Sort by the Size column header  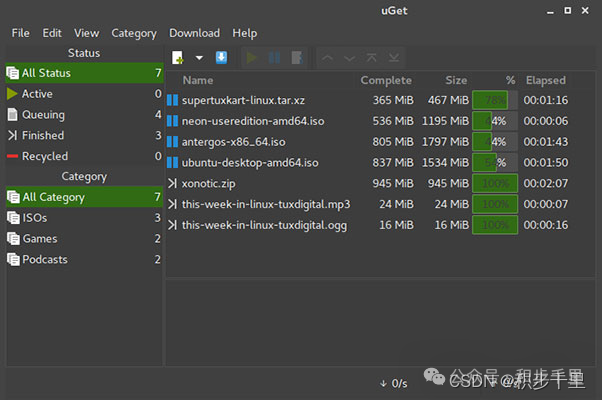point(456,80)
